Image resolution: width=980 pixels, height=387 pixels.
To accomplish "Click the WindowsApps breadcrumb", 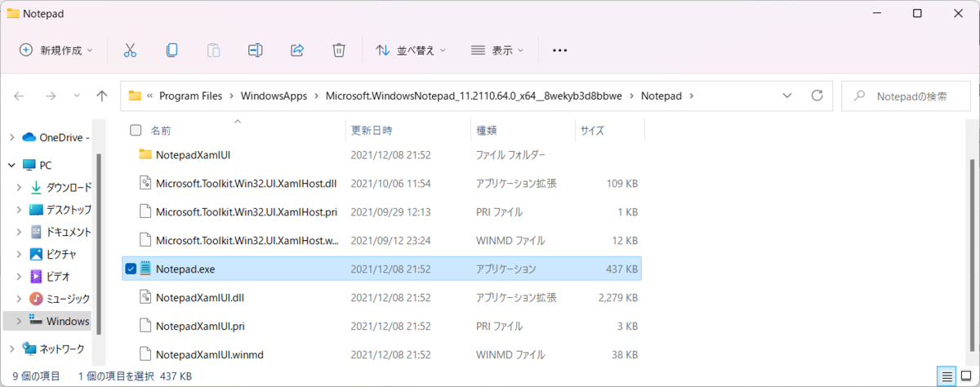I will tap(274, 96).
